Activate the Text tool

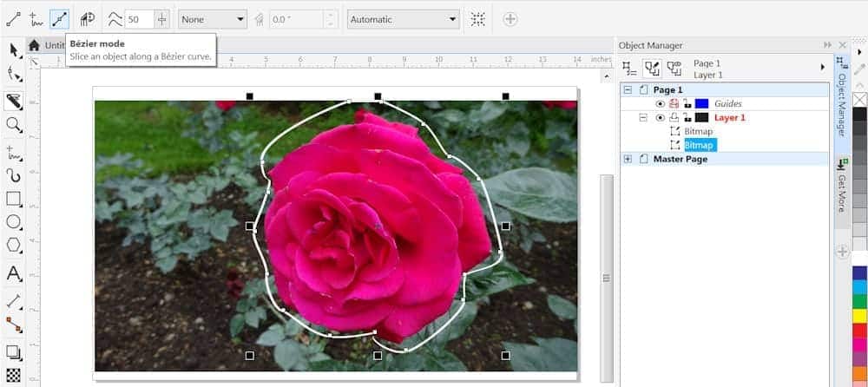point(13,274)
